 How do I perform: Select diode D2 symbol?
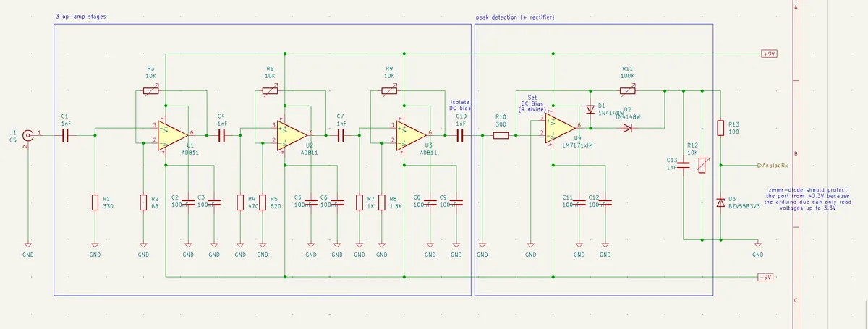(x=627, y=127)
